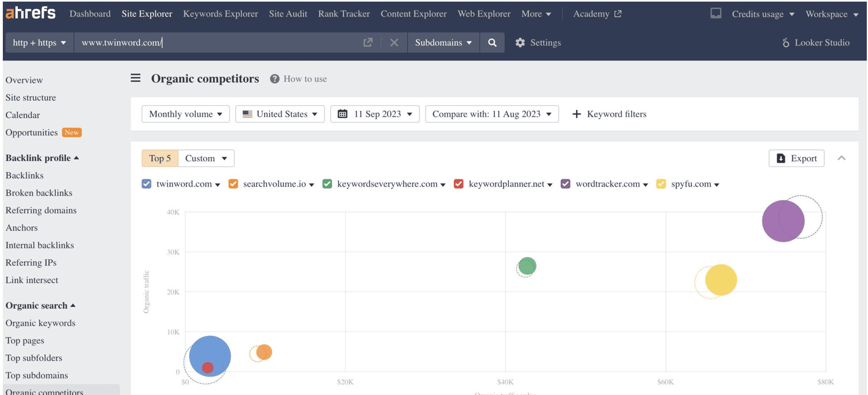Open Site structure in sidebar
This screenshot has width=868, height=395.
click(31, 98)
